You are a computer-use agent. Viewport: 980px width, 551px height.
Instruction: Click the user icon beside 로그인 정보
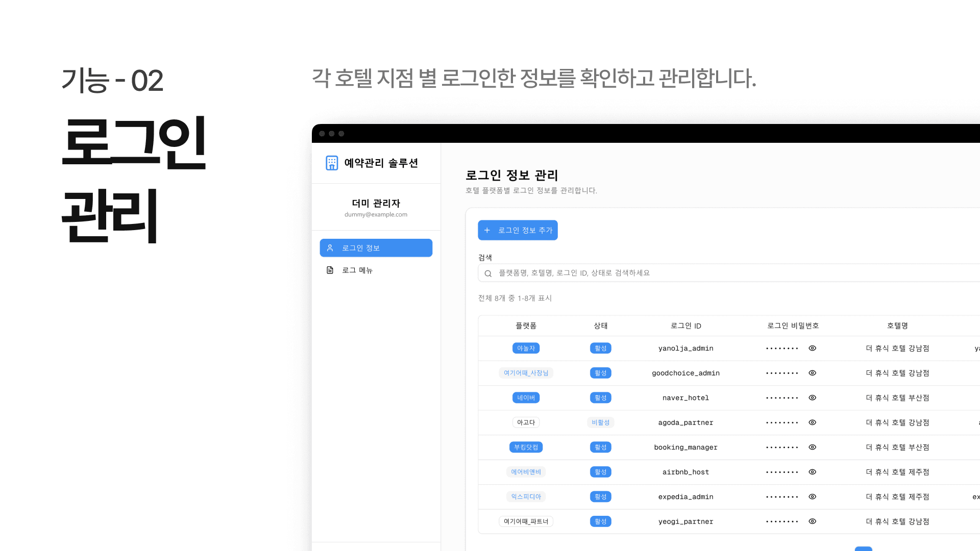(x=330, y=248)
